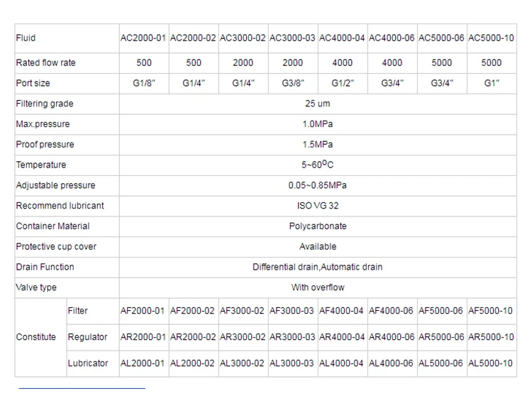Click the AL2000-02 lubricator cell
Viewport: 532px width, 401px height.
coord(194,363)
